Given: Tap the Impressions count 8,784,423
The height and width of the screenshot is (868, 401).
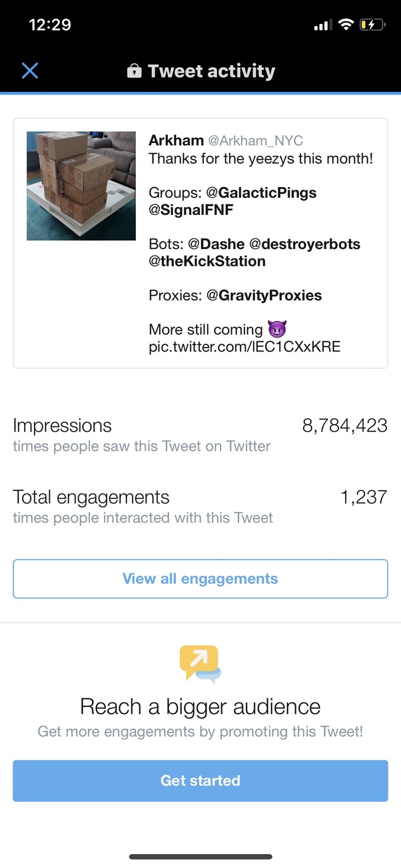Looking at the screenshot, I should point(344,426).
